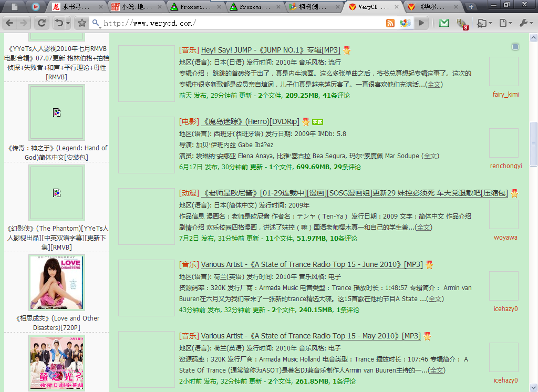The width and height of the screenshot is (538, 392).
Task: Go back to the previous page
Action: point(9,23)
